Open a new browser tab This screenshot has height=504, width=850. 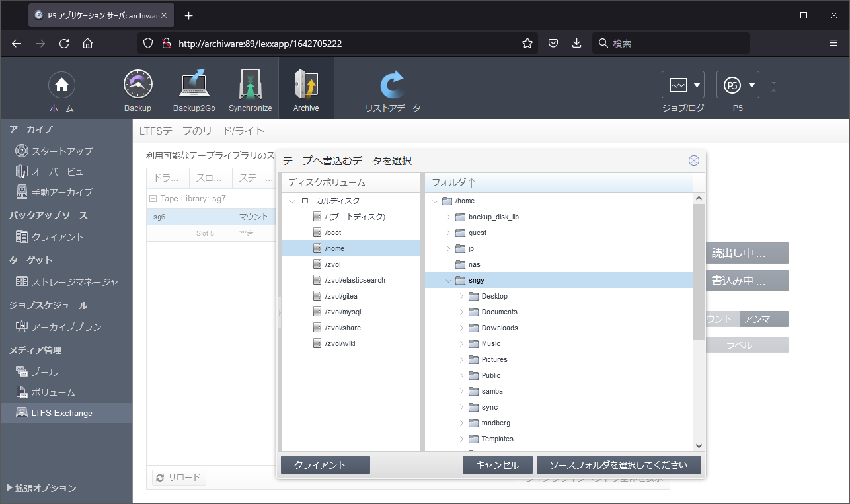[x=189, y=15]
